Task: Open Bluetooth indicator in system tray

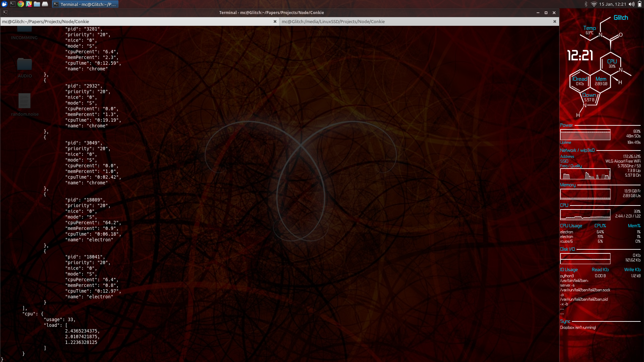Action: (586, 4)
